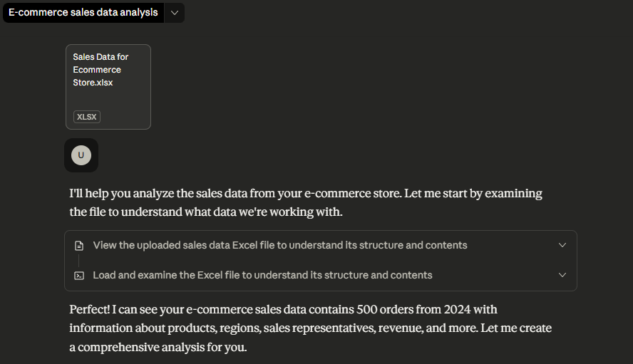Click the "E-commerce sales data analysis" chat title
633x364 pixels.
pos(83,13)
